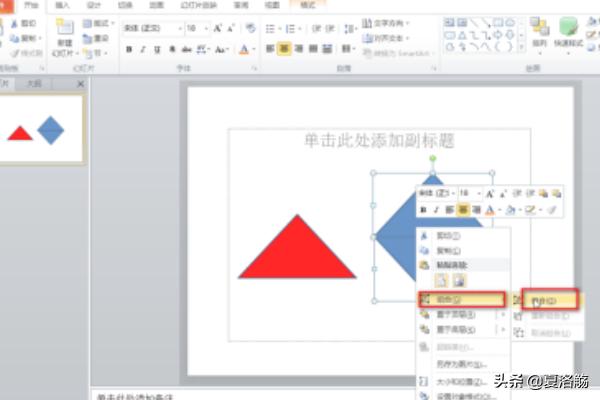
Task: Select the text box shape in shapes gallery
Action: 449,23
